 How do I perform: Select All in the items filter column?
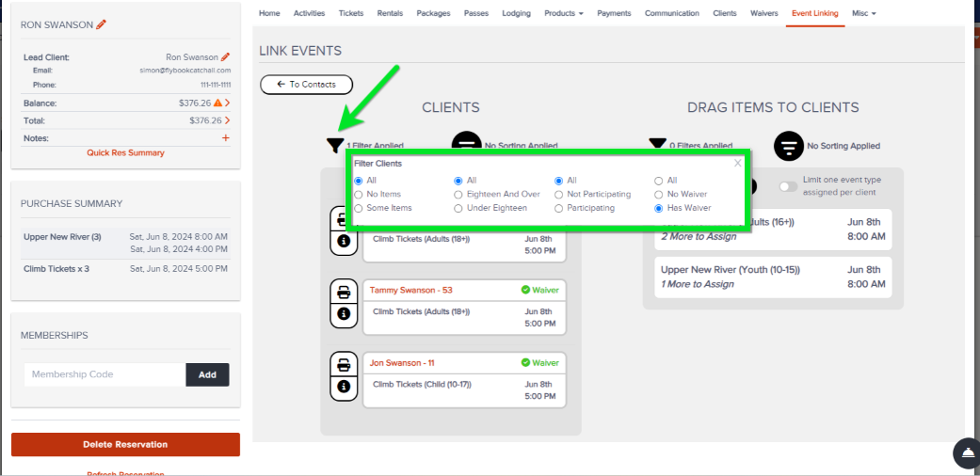click(x=358, y=181)
